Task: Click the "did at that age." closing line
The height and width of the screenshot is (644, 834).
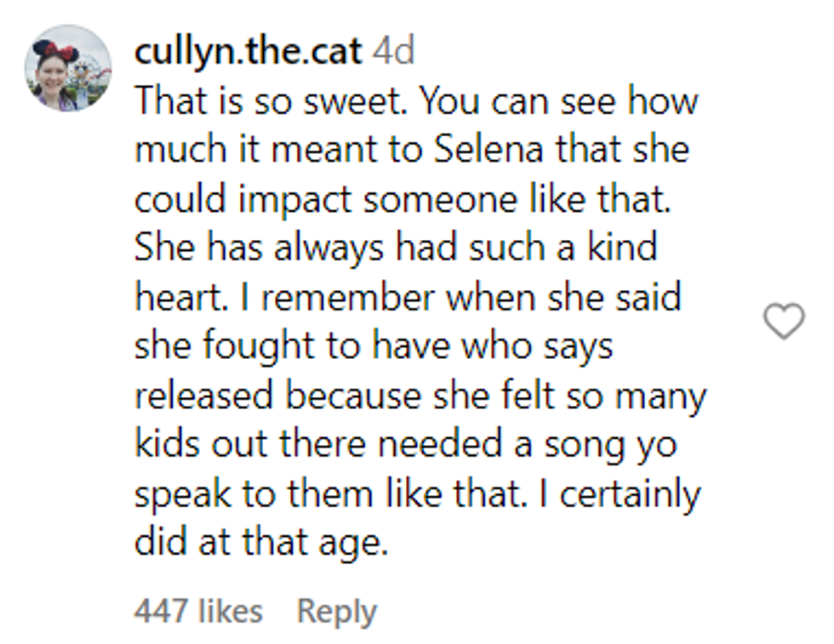Action: click(260, 543)
